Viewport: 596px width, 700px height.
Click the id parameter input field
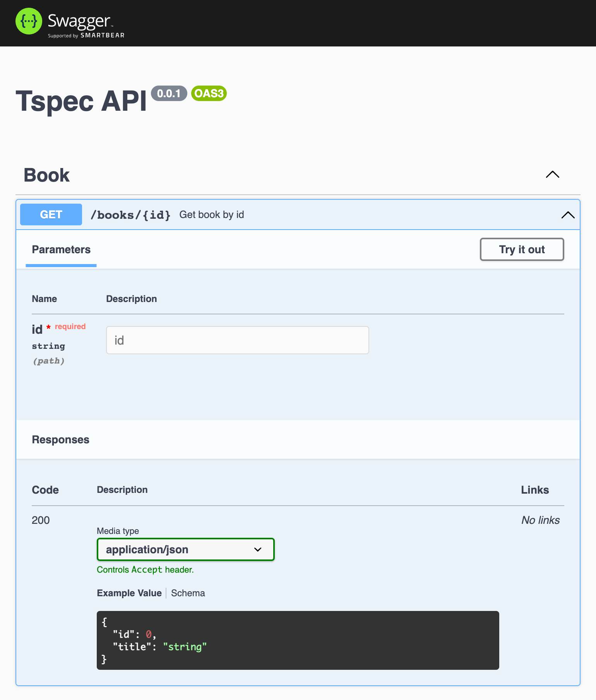237,340
